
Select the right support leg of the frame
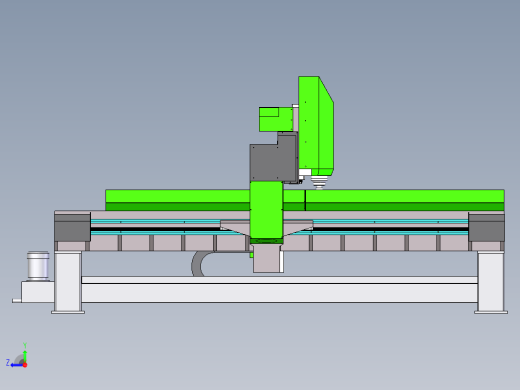coord(491,282)
